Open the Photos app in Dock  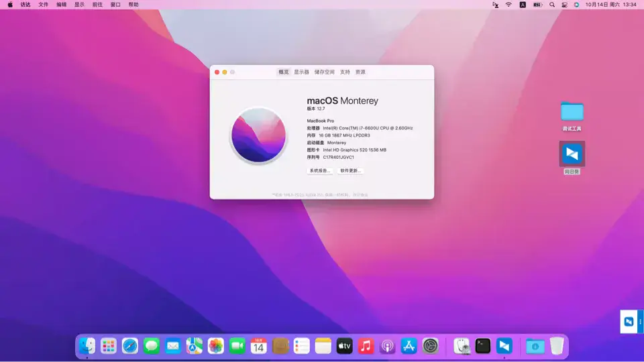pos(215,346)
